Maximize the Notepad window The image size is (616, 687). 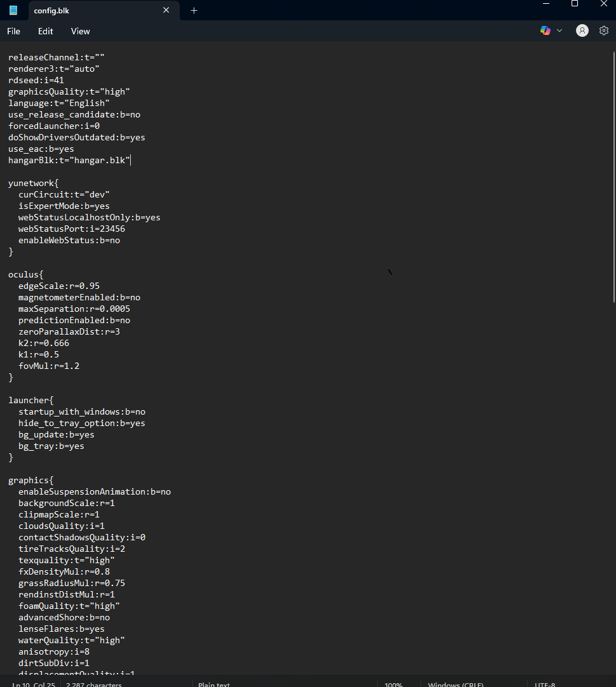click(x=575, y=4)
